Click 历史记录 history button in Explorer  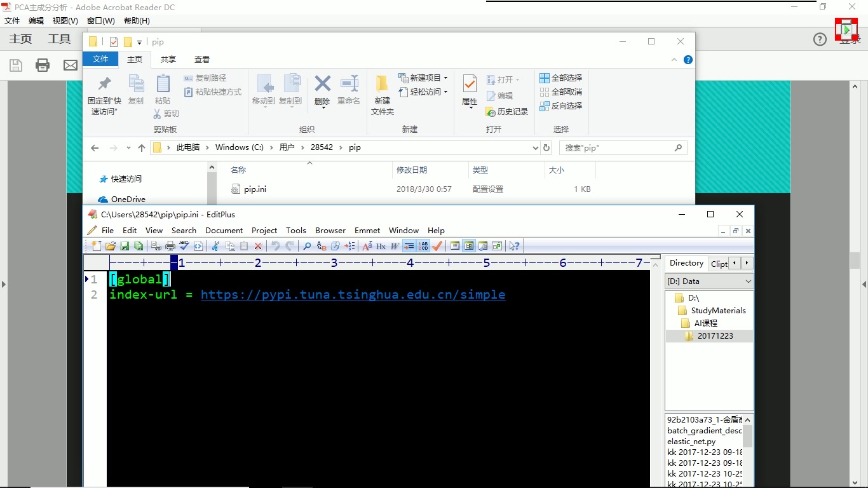tap(507, 111)
